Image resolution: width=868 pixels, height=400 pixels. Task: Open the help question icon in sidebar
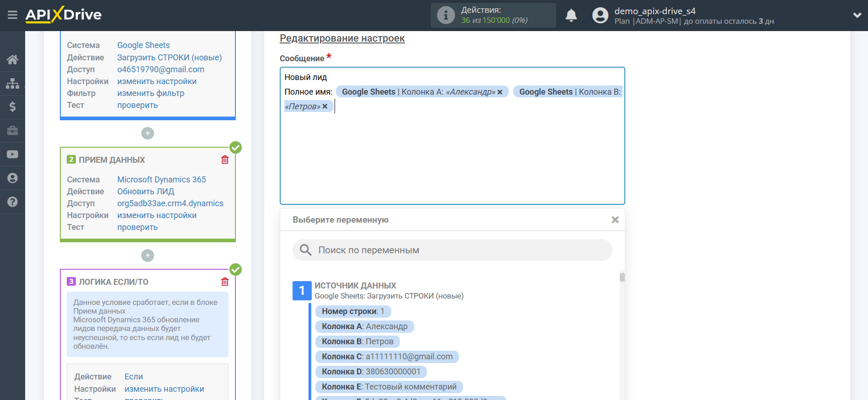tap(12, 202)
